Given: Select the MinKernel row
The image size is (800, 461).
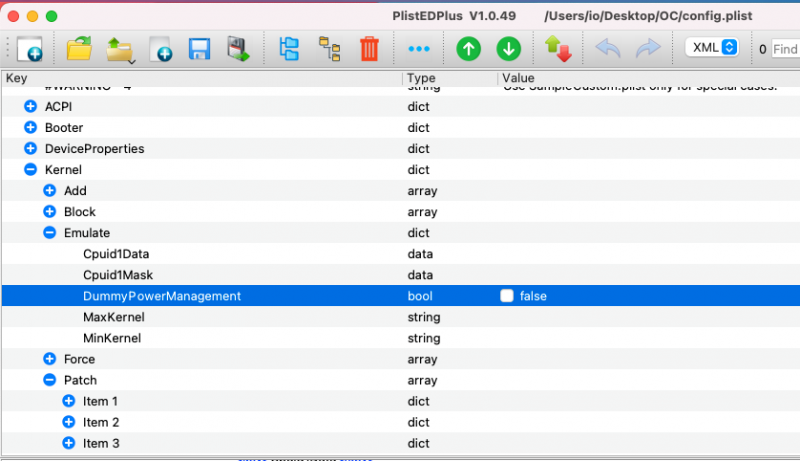Looking at the screenshot, I should 401,338.
